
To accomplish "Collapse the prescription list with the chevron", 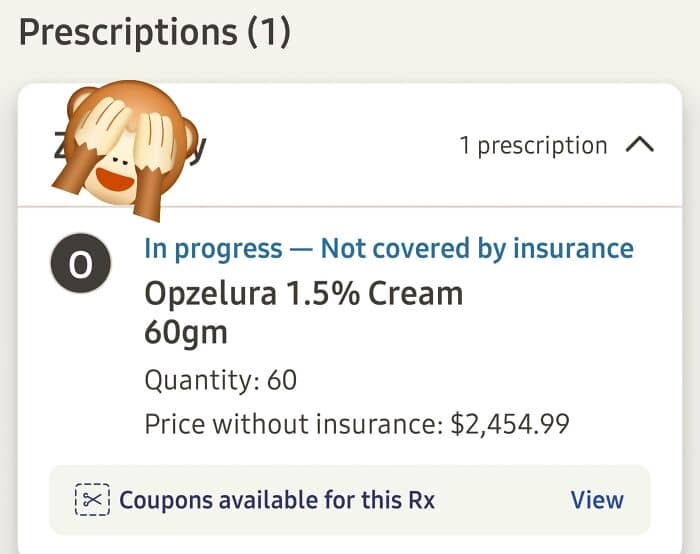I will [639, 145].
